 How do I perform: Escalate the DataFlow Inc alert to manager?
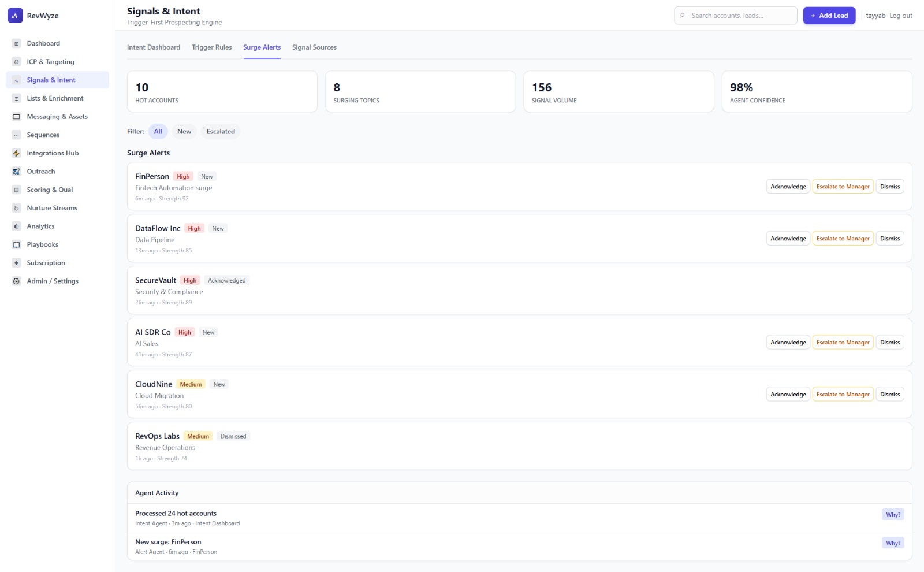coord(843,239)
